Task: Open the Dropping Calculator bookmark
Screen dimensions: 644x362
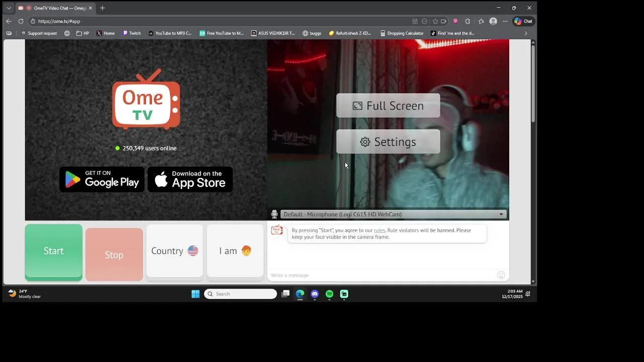Action: click(401, 33)
